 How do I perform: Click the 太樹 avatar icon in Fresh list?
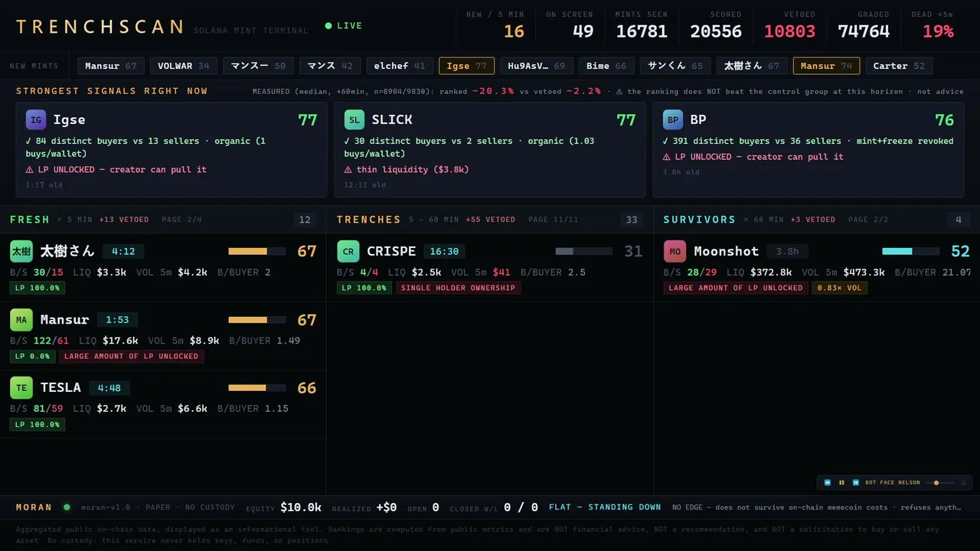pyautogui.click(x=21, y=251)
